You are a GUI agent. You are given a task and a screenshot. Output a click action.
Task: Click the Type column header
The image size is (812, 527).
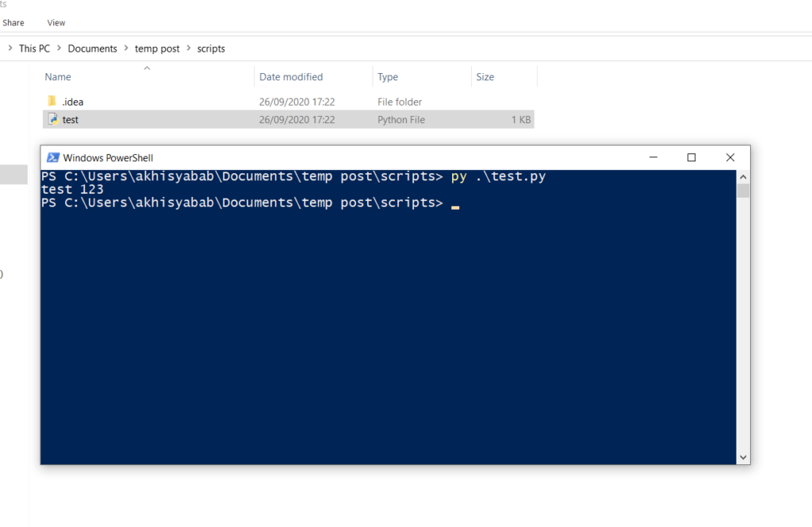pyautogui.click(x=388, y=76)
